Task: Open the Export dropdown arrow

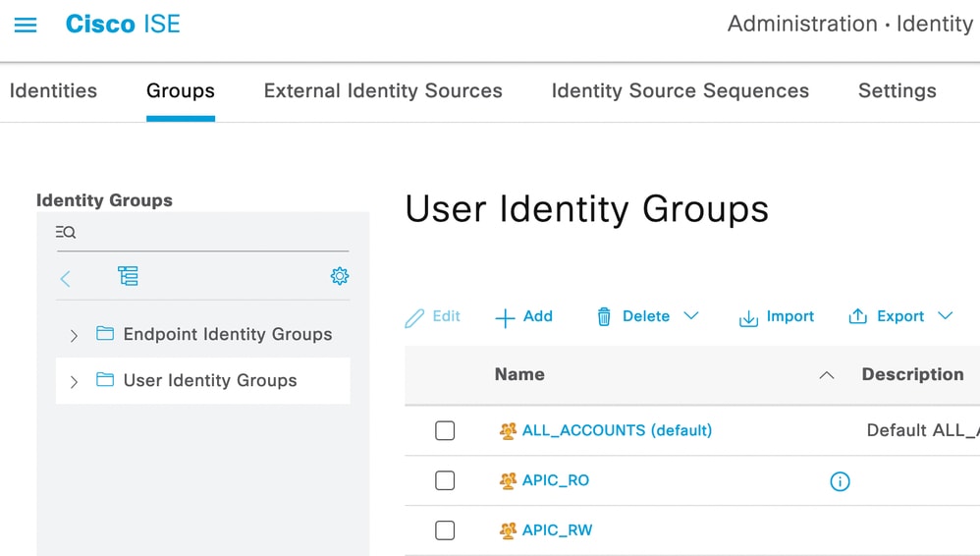Action: (x=945, y=316)
